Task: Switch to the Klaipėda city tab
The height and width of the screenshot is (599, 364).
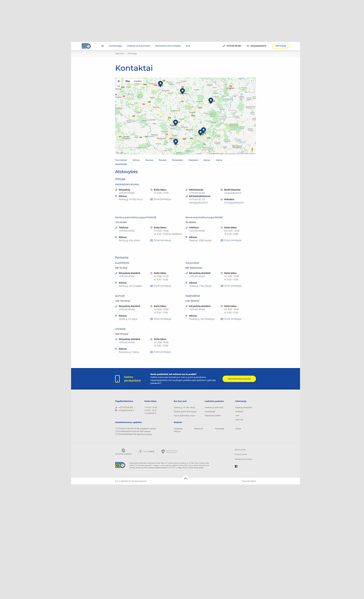Action: tap(193, 160)
